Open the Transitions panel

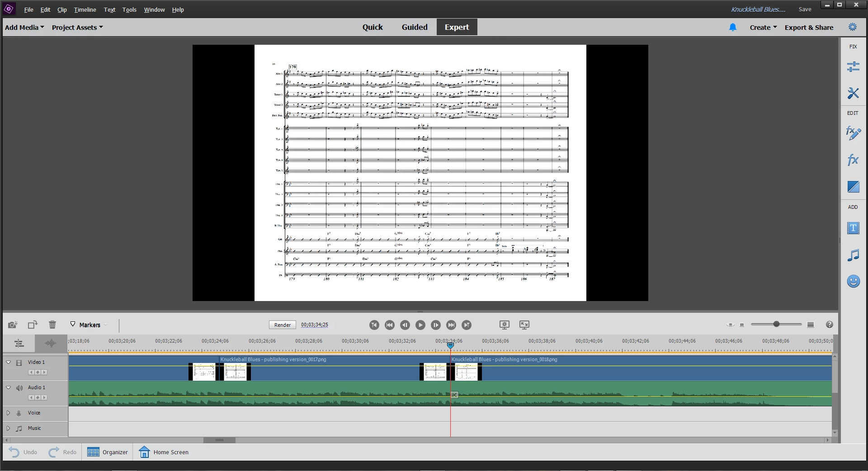pyautogui.click(x=853, y=187)
